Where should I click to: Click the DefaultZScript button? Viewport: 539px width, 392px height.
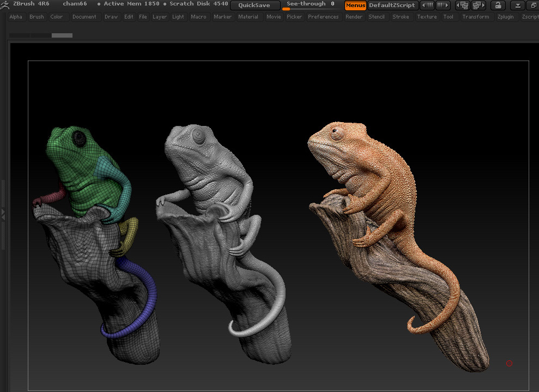[392, 5]
